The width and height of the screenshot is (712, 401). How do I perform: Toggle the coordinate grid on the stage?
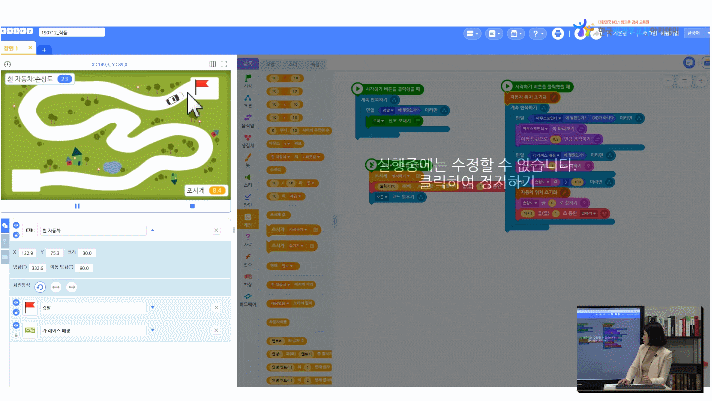pos(213,64)
